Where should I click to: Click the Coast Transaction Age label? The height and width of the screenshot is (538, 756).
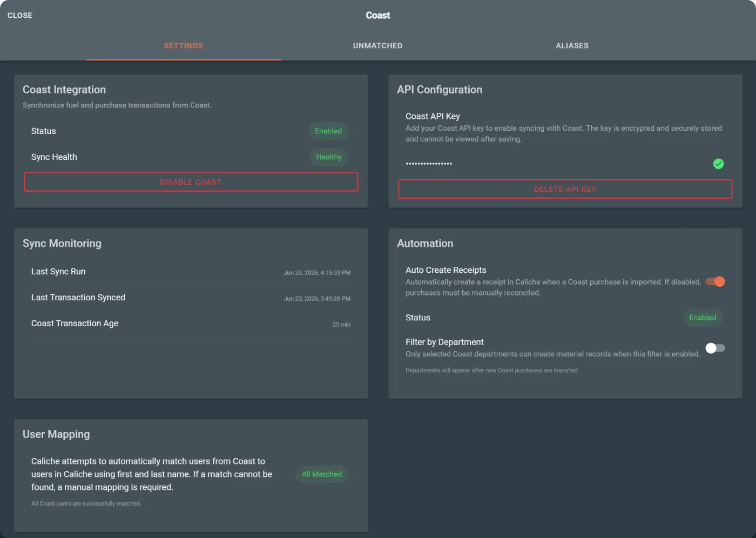pos(75,324)
